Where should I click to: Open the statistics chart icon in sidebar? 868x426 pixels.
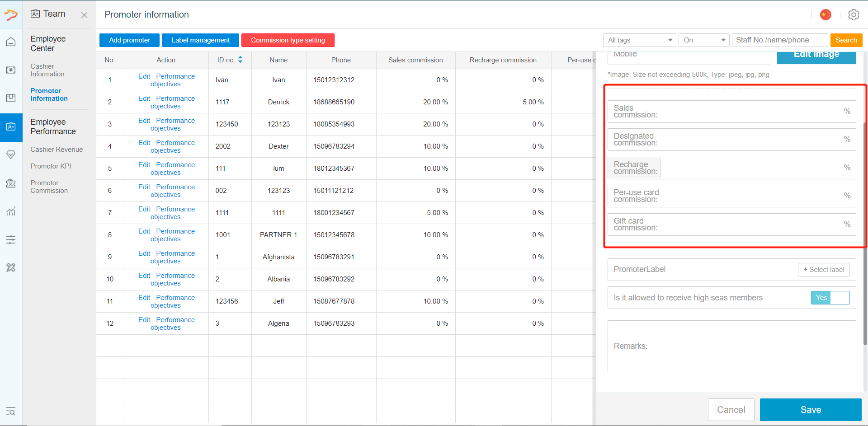(11, 211)
